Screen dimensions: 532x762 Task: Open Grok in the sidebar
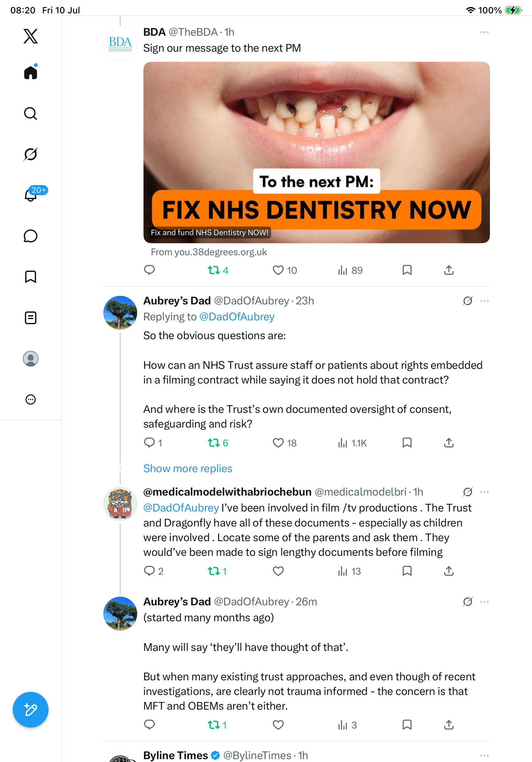tap(31, 154)
